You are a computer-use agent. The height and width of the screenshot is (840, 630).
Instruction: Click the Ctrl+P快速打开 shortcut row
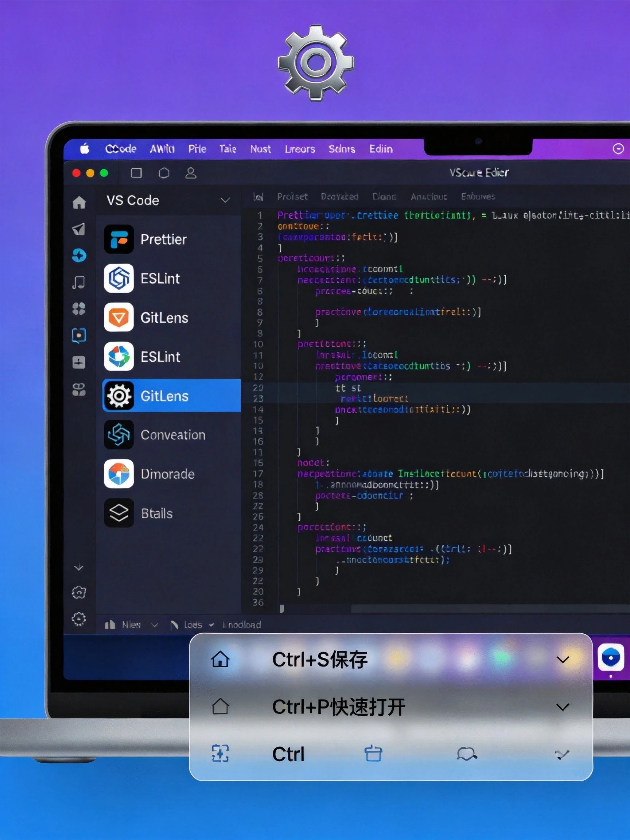click(391, 707)
